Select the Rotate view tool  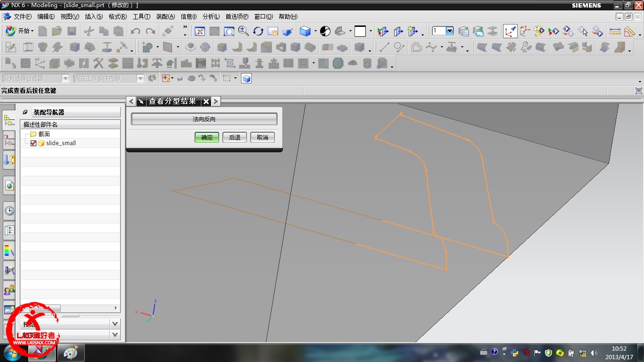click(258, 31)
